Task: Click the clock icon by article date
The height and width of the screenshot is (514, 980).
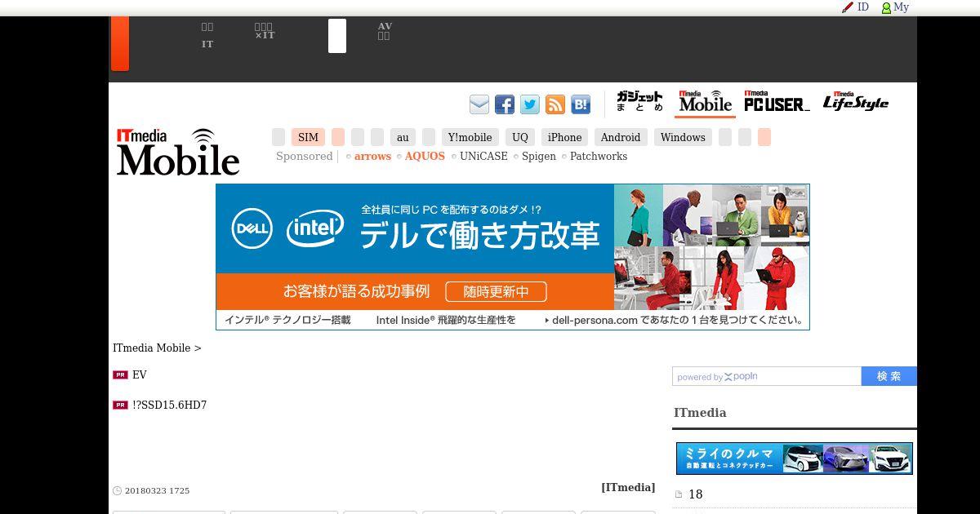Action: (117, 490)
